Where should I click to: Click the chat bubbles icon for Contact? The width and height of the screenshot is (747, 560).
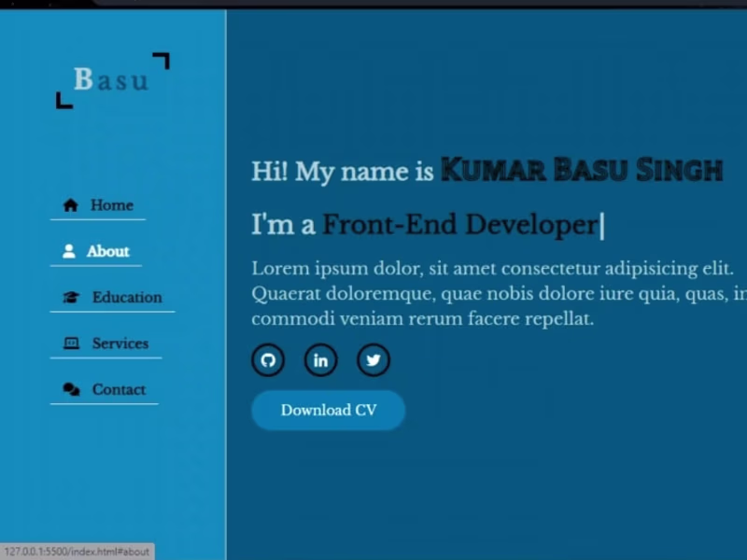coord(70,389)
